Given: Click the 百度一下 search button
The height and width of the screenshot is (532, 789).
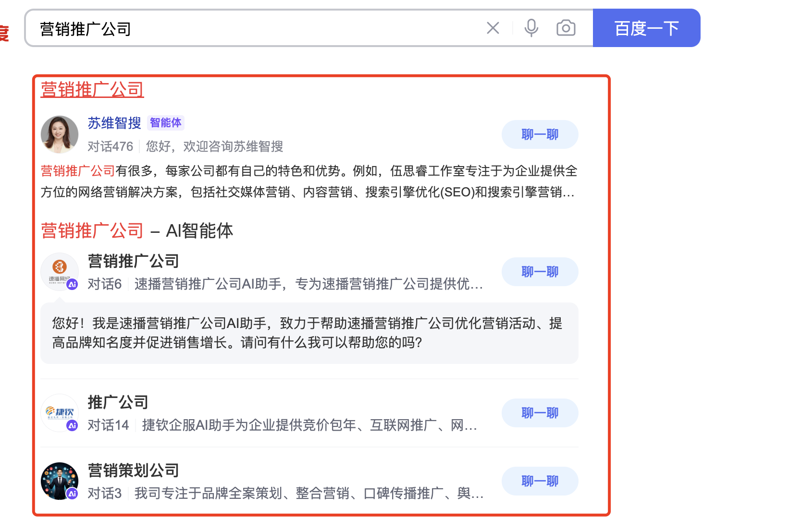Looking at the screenshot, I should tap(646, 28).
